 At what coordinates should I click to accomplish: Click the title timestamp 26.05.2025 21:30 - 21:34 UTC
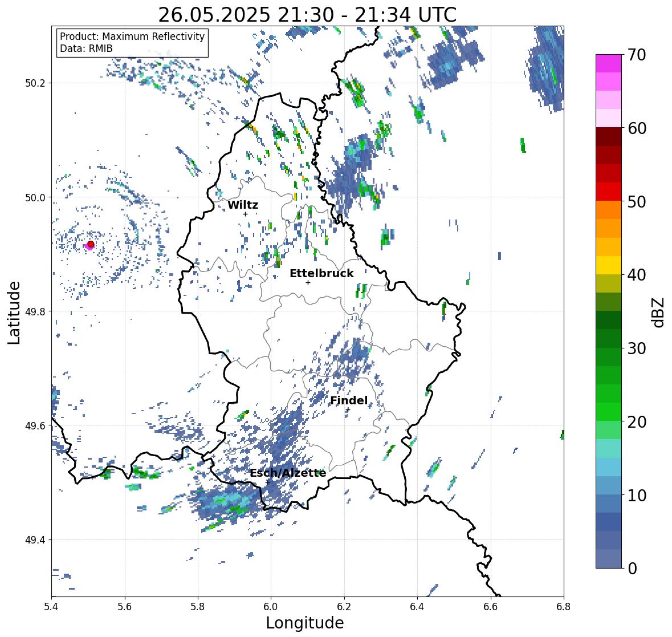307,15
